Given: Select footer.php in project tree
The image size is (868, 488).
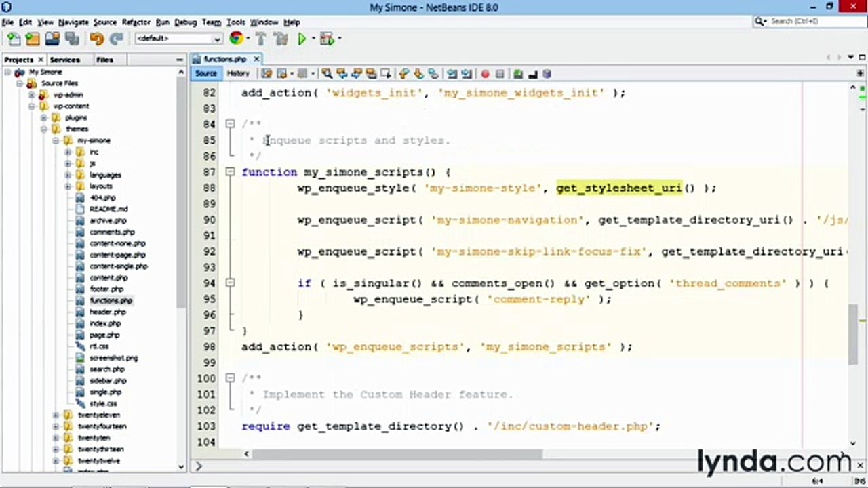Looking at the screenshot, I should 106,289.
